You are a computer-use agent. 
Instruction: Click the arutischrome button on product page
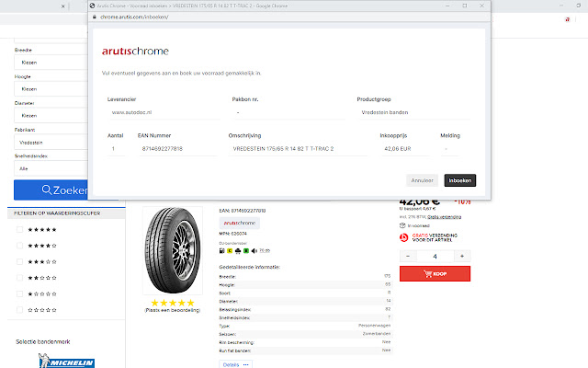(239, 223)
